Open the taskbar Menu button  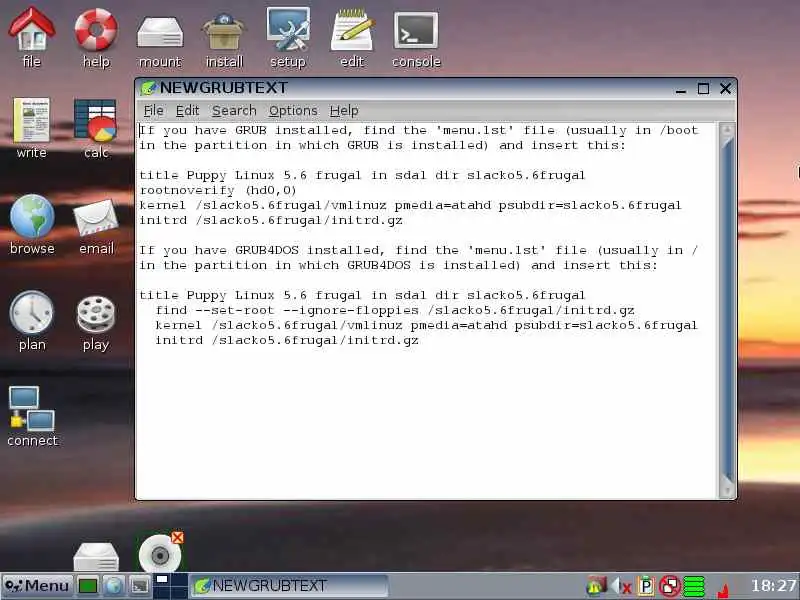37,586
